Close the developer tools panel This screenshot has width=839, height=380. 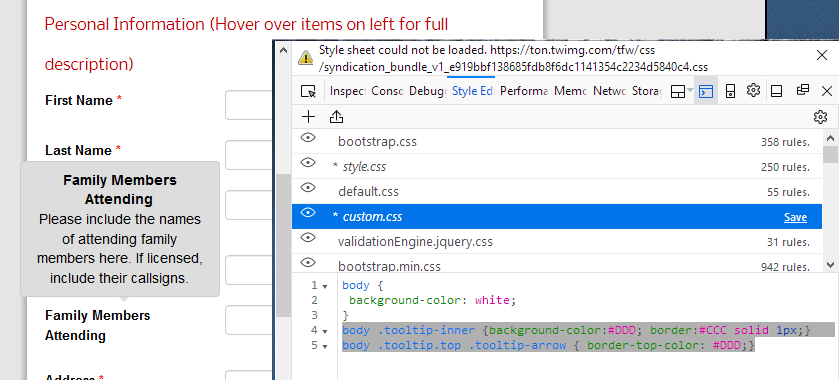[827, 91]
